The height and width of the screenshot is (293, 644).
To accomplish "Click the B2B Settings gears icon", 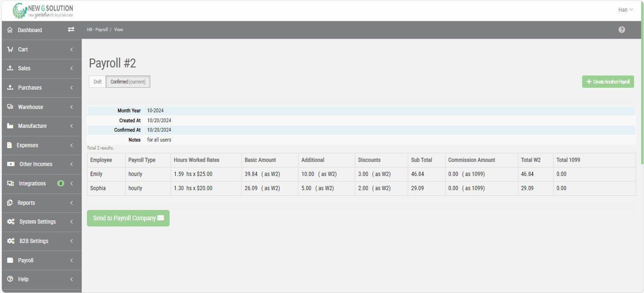I will tap(11, 241).
